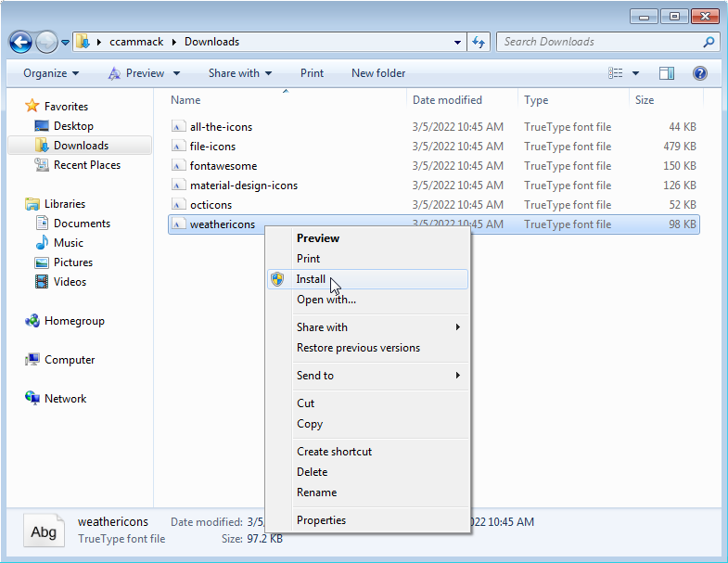Sort by the Type column header
The image size is (728, 563).
[536, 100]
